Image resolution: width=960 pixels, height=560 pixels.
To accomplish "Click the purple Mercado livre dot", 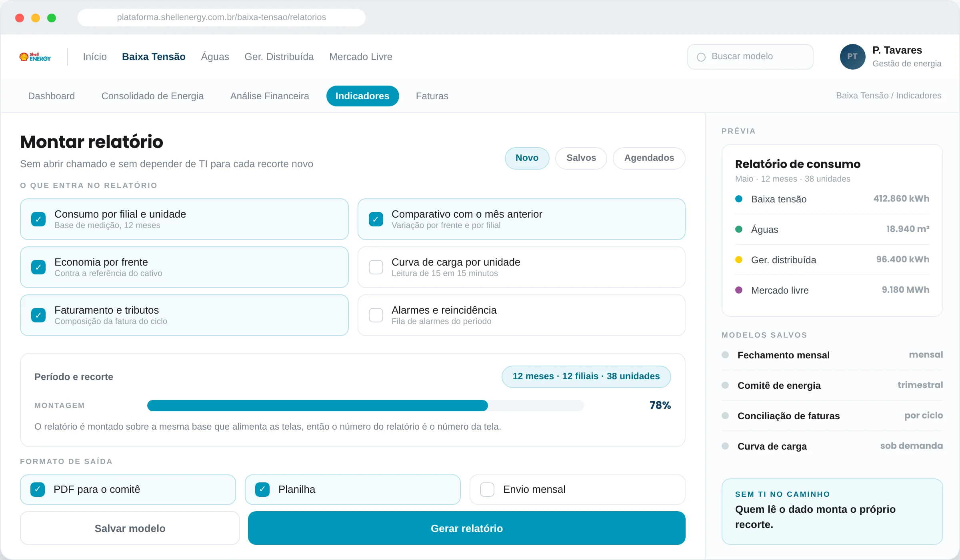I will tap(739, 290).
